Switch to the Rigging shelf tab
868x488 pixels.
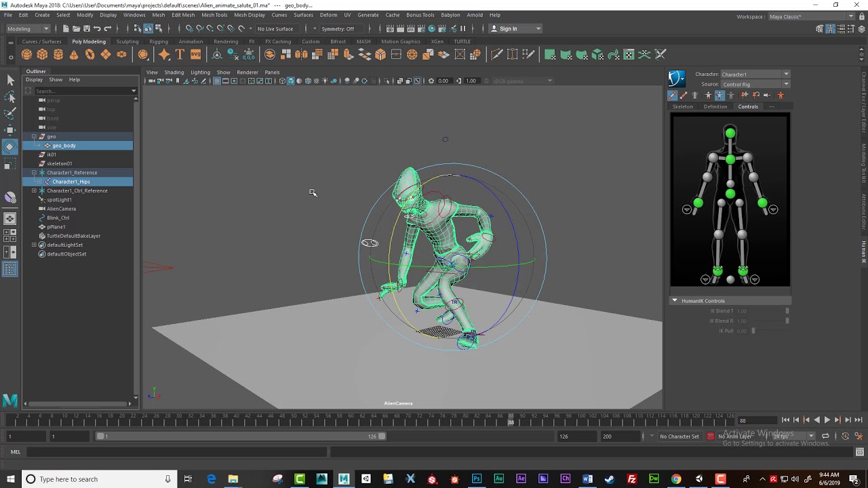click(x=159, y=41)
